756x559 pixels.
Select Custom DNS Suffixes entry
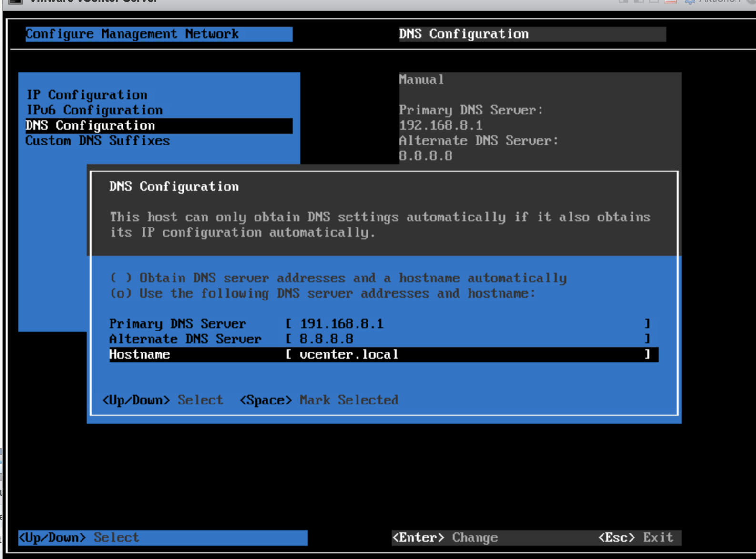tap(98, 141)
